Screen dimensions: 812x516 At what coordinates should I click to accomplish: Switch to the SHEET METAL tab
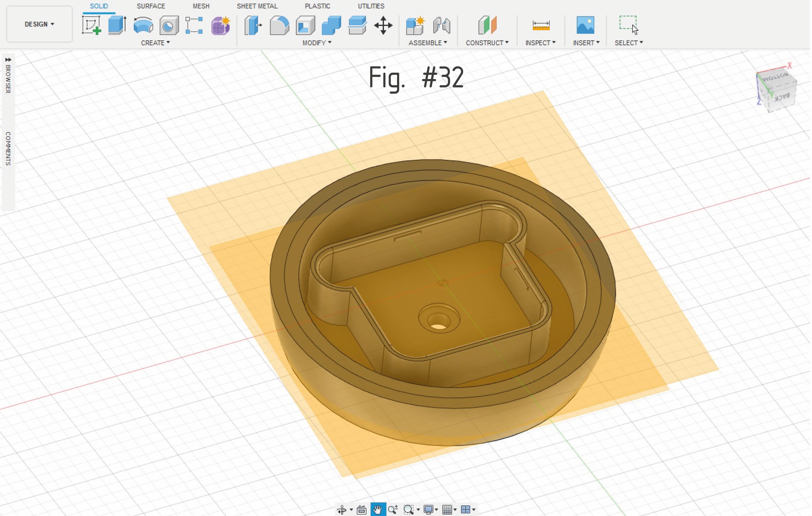[x=257, y=6]
